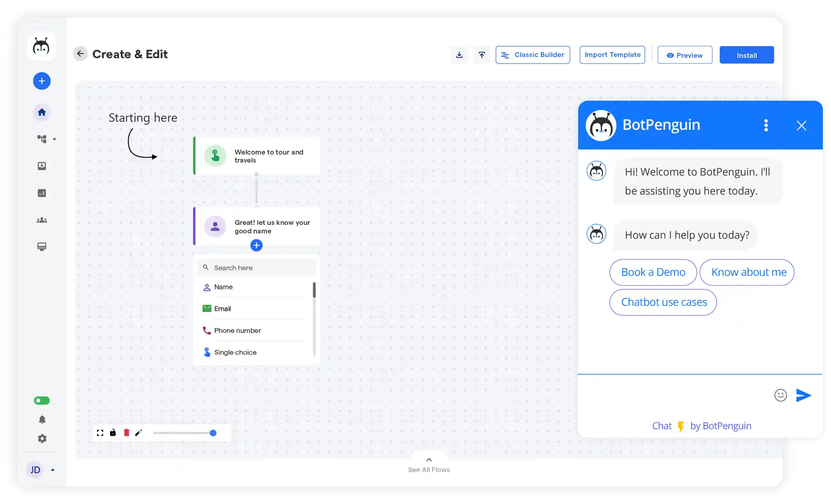Open the Classic Builder view
831x504 pixels.
(532, 55)
